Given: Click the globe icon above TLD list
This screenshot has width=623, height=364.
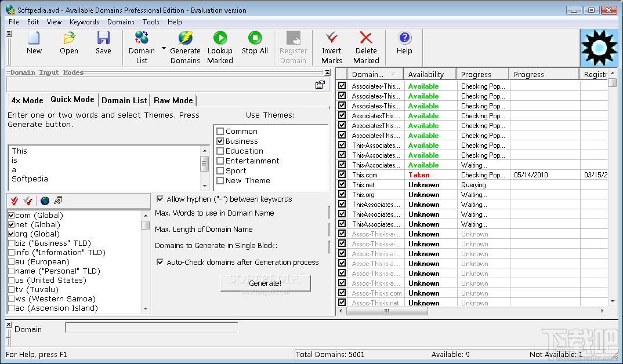Looking at the screenshot, I should [x=45, y=201].
